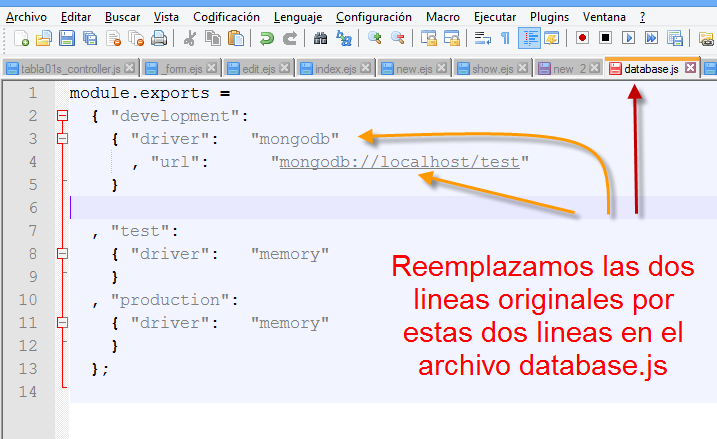Collapse the fold at line 3
Screen dimensions: 717x439
pyautogui.click(x=63, y=139)
